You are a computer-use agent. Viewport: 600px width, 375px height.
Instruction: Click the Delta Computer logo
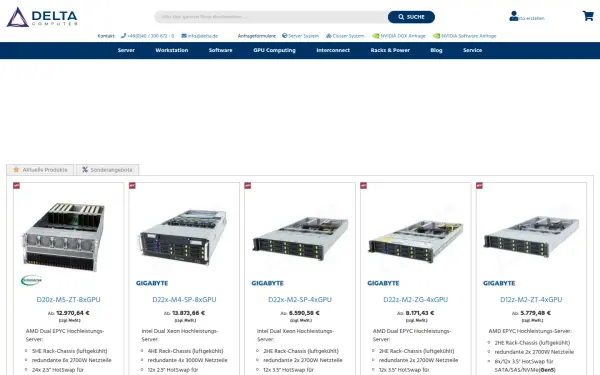coord(42,17)
